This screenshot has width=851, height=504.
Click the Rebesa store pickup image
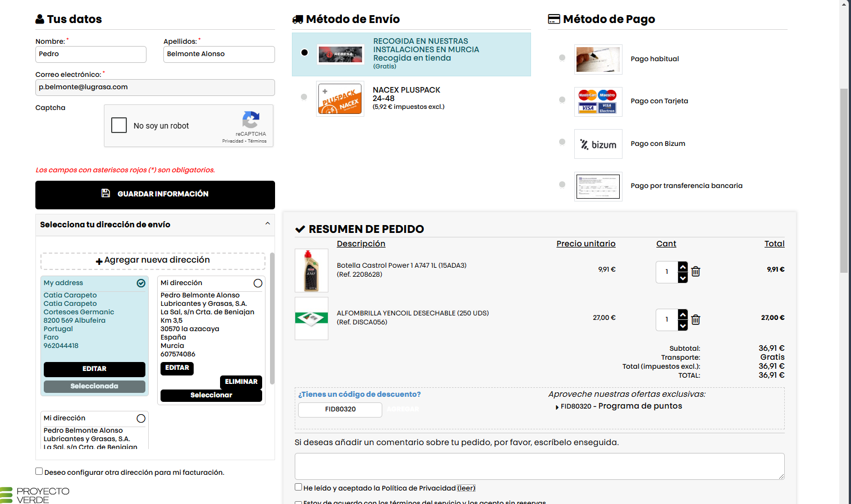coord(341,54)
